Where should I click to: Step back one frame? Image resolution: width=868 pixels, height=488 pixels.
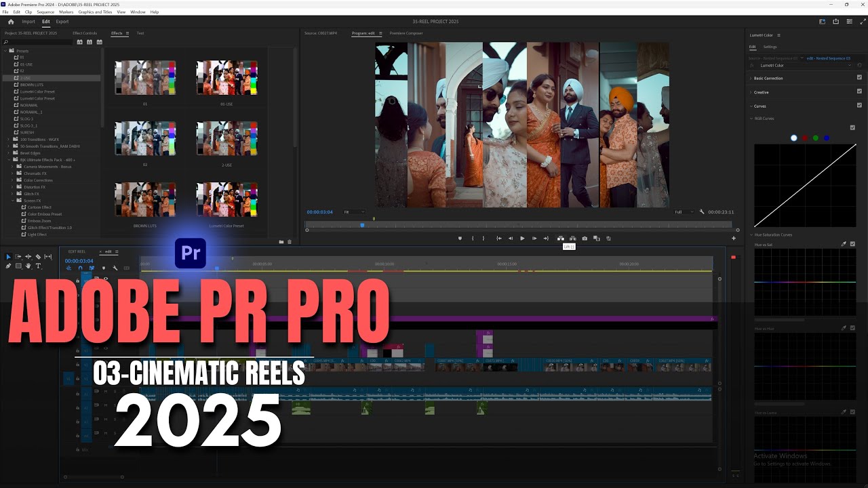pos(511,239)
